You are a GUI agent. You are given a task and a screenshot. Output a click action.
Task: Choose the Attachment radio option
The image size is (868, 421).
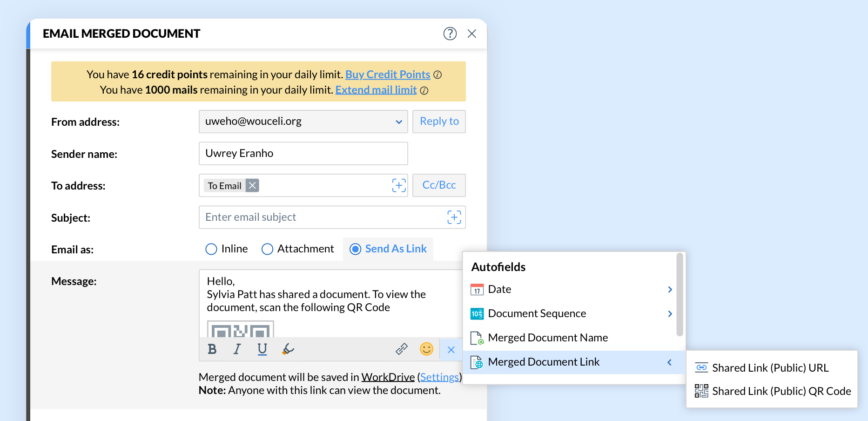pos(267,249)
